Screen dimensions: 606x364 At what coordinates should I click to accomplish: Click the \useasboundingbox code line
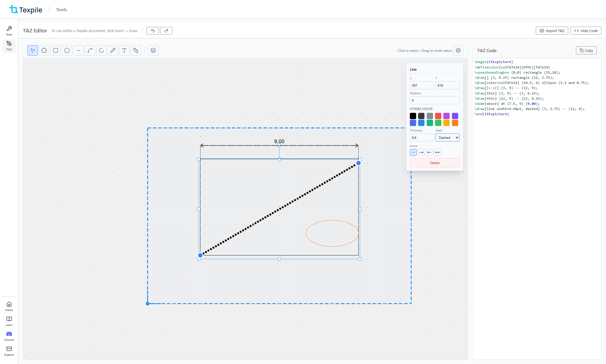[x=517, y=72]
